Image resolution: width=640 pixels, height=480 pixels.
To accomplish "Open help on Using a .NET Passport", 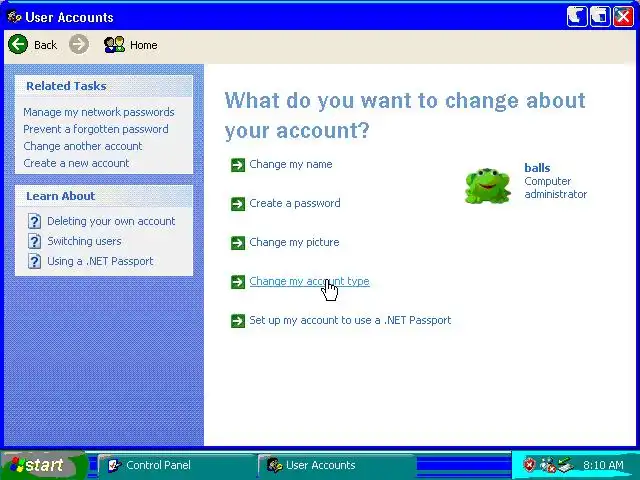I will (x=100, y=261).
